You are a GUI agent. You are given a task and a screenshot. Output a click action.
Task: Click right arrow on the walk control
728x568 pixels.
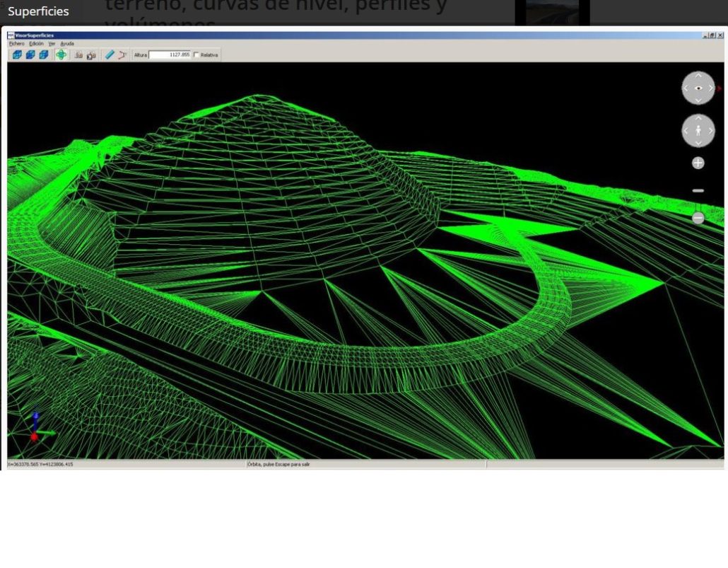(711, 131)
